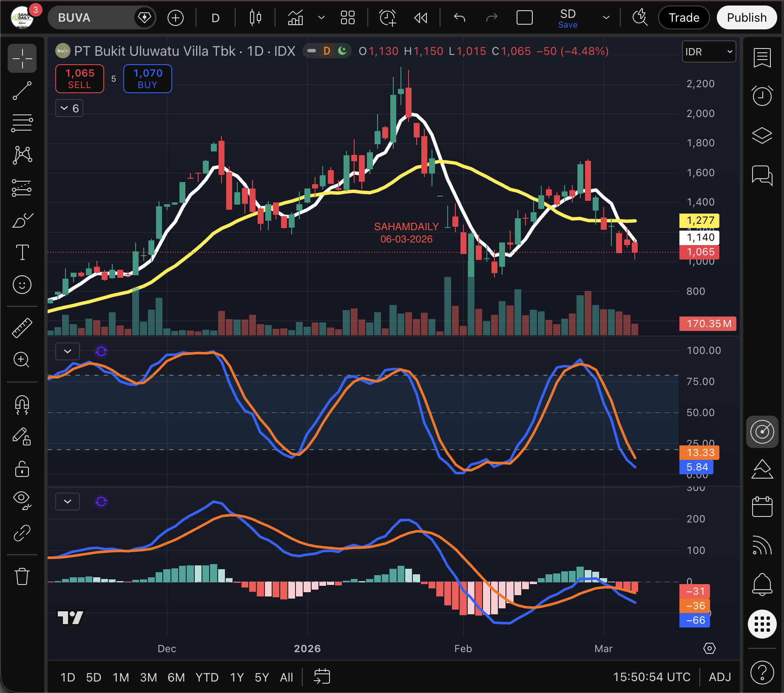Viewport: 784px width, 693px height.
Task: Expand the SD Save layout dropdown arrow
Action: click(x=606, y=18)
